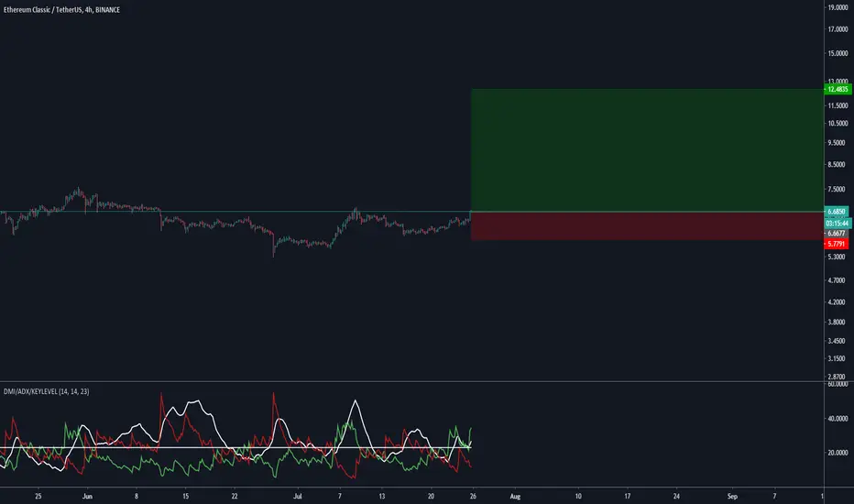
Task: Click the 17.0000 tick on the price axis
Action: (x=838, y=29)
